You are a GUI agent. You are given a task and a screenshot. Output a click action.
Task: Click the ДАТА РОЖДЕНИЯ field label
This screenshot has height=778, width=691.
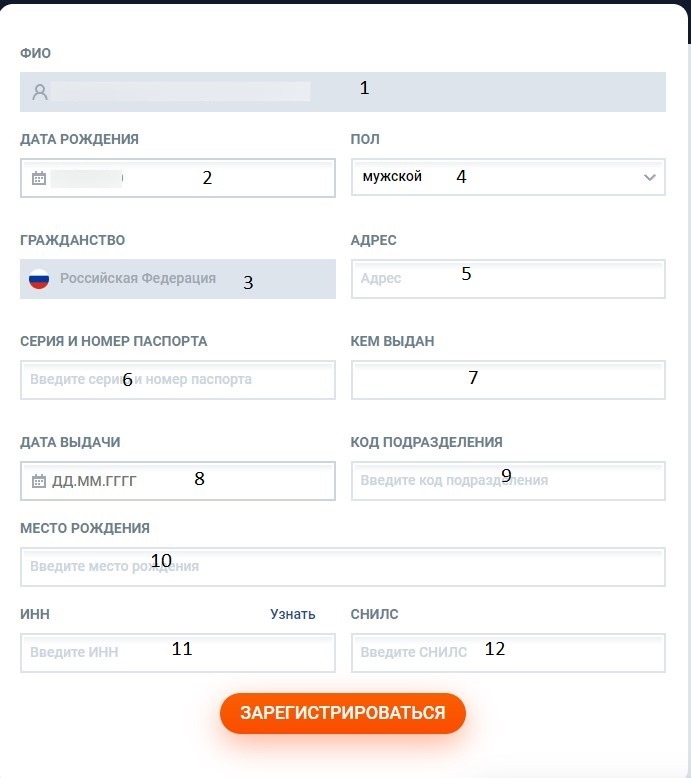click(79, 139)
